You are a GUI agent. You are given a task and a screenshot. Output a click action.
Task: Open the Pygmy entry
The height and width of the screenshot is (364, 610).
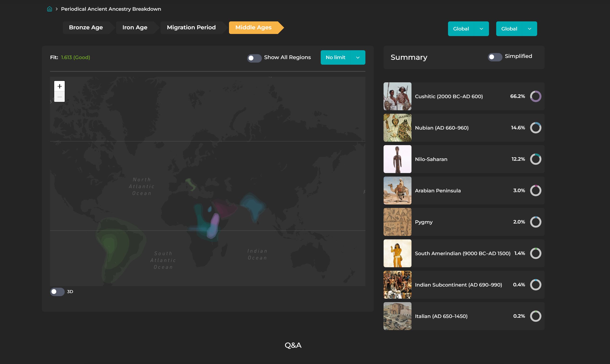(x=464, y=222)
